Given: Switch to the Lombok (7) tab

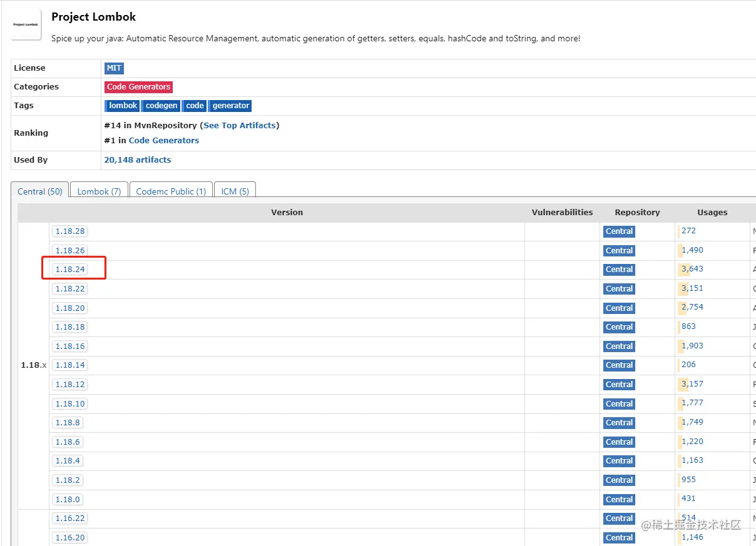Looking at the screenshot, I should [x=99, y=191].
